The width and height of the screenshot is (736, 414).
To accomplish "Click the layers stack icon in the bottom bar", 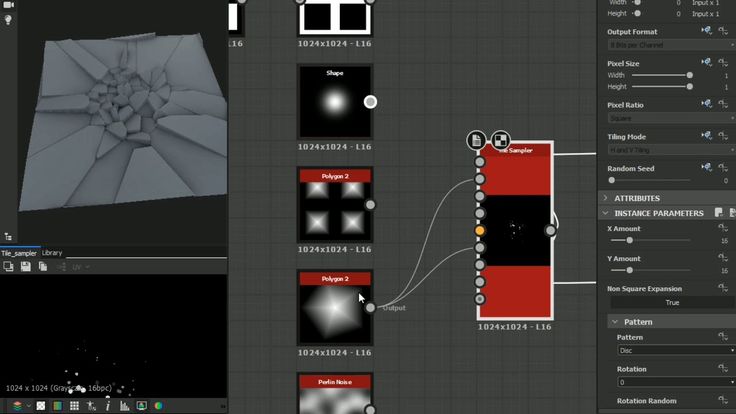I will pyautogui.click(x=17, y=406).
